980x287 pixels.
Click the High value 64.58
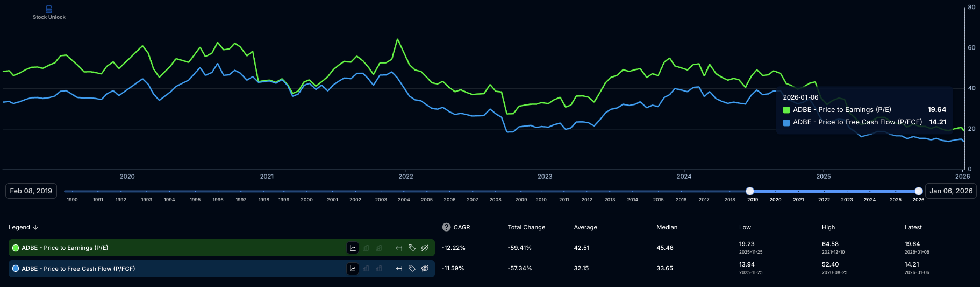click(x=830, y=244)
